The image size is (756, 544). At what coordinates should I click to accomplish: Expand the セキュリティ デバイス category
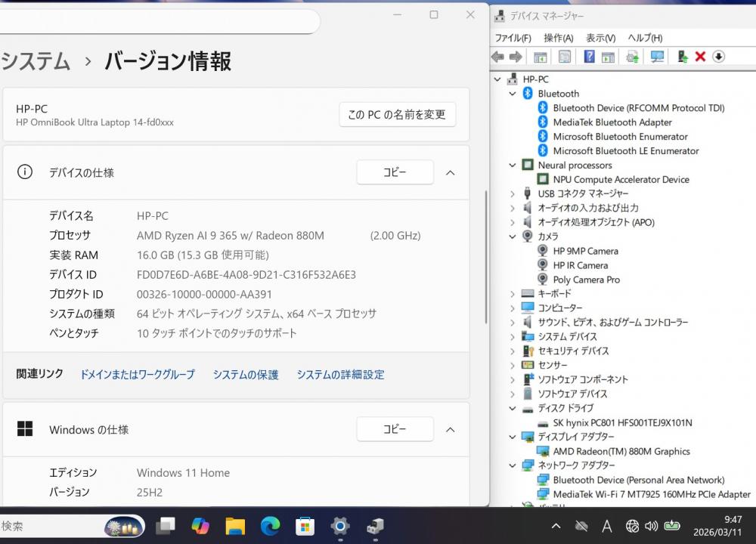point(513,351)
